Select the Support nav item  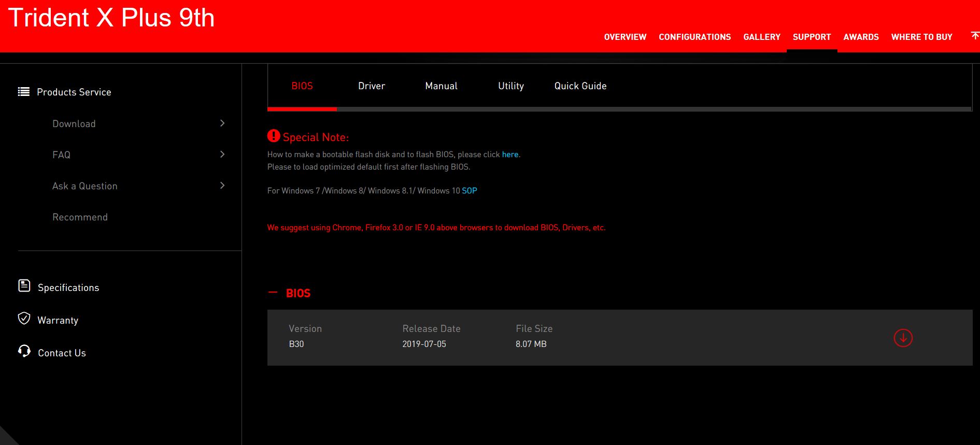812,37
